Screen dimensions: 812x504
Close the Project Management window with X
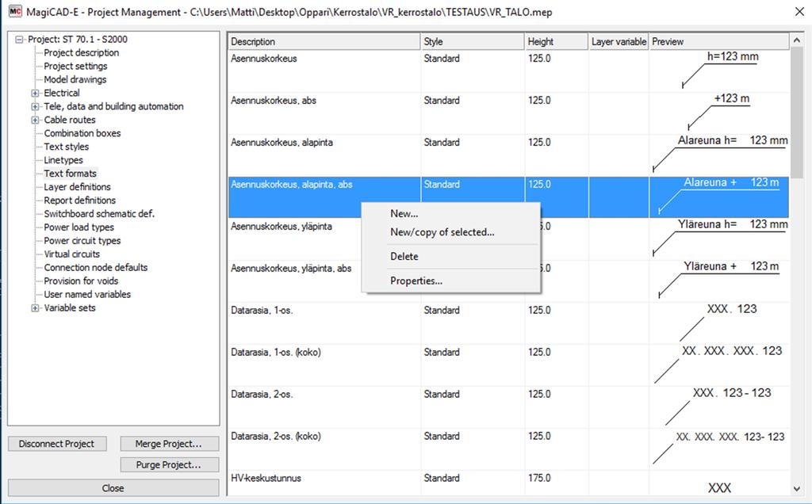point(799,11)
